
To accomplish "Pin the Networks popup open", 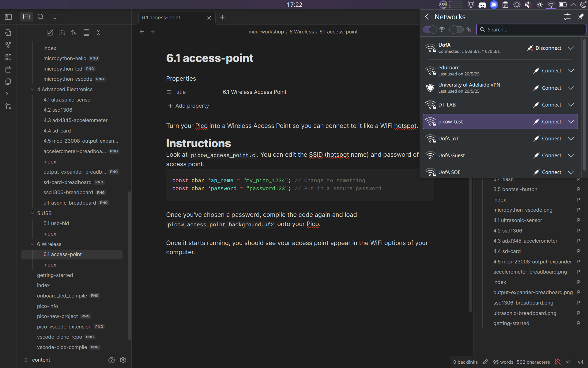I will (x=580, y=17).
